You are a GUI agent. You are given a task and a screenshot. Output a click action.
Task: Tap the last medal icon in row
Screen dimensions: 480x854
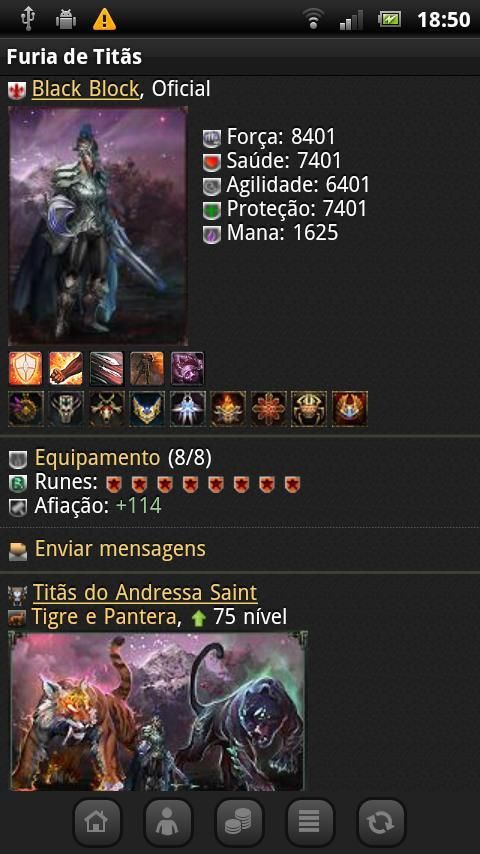(x=350, y=408)
